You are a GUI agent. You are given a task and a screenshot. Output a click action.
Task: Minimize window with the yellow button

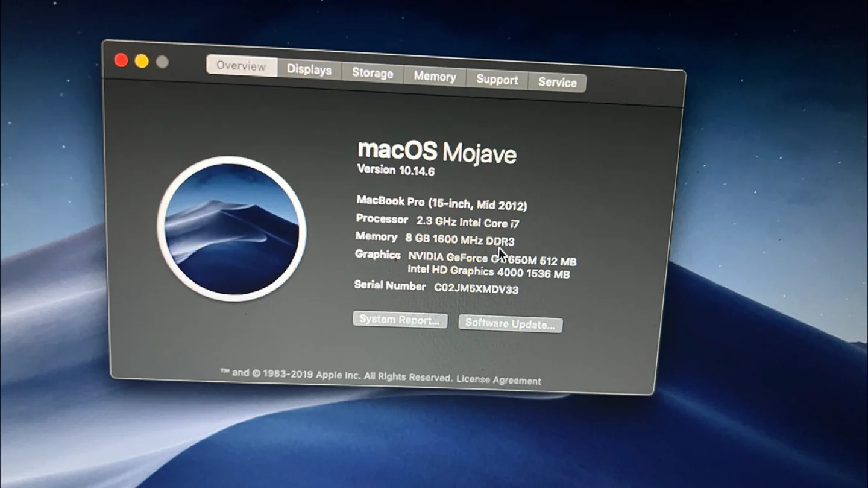pyautogui.click(x=142, y=61)
